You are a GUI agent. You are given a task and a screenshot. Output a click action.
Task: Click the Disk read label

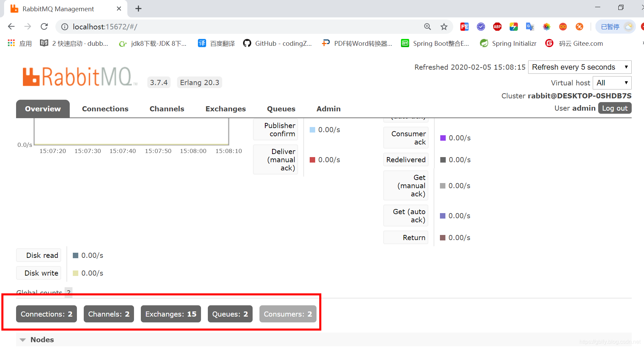click(39, 255)
